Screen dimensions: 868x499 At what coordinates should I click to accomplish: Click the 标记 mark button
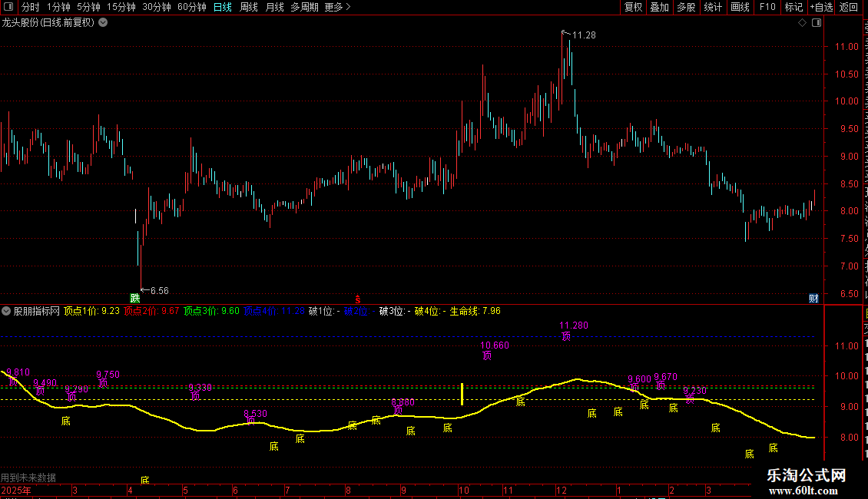pos(793,7)
